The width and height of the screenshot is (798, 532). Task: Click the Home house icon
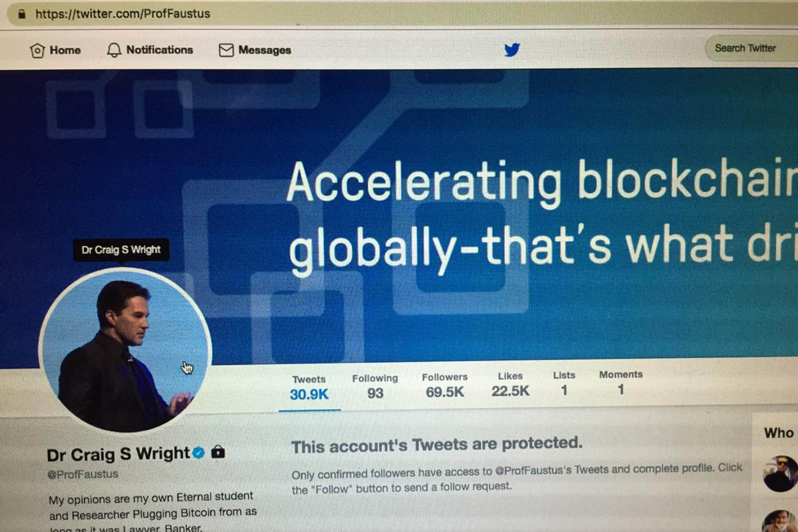click(x=37, y=51)
